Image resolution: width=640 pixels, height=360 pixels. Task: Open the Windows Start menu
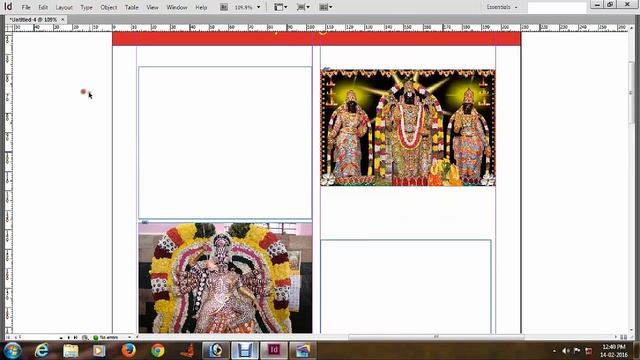tap(12, 350)
